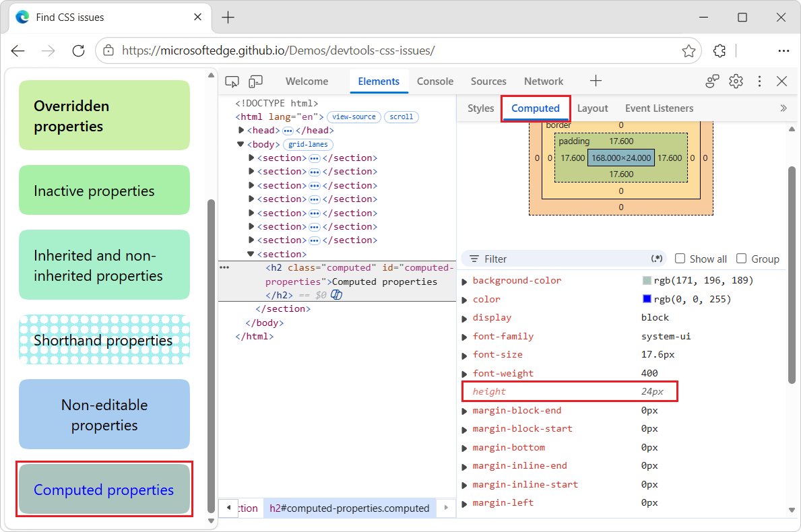Open Edge settings and more menu
This screenshot has width=801, height=532.
(x=783, y=51)
